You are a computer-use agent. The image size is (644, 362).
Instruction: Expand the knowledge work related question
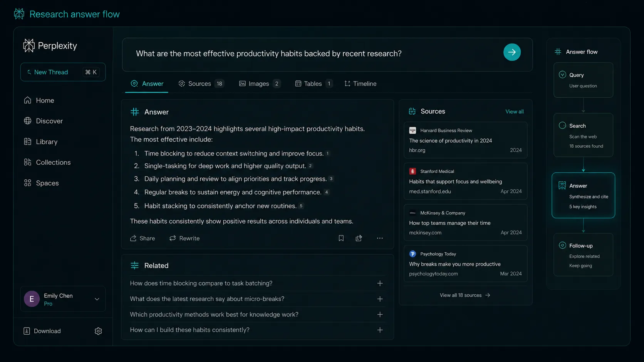[x=380, y=314]
